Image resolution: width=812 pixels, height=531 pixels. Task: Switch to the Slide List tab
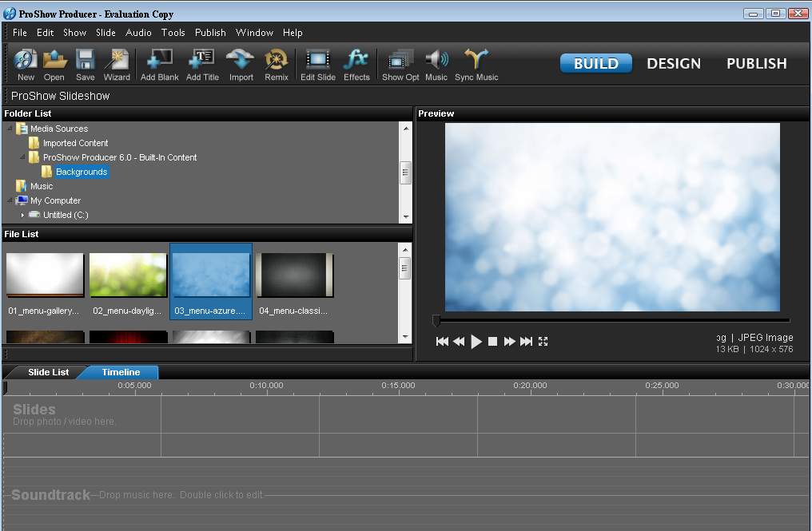click(x=48, y=372)
